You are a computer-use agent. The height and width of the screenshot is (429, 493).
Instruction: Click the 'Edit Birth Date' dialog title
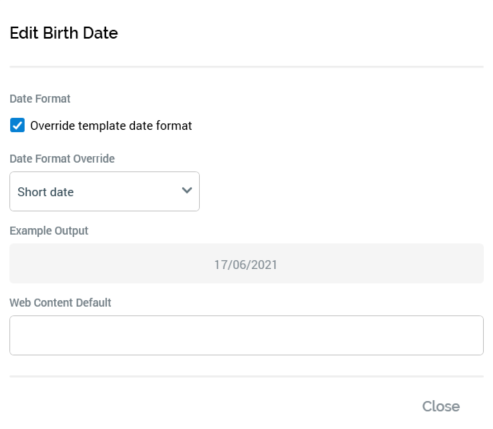64,33
